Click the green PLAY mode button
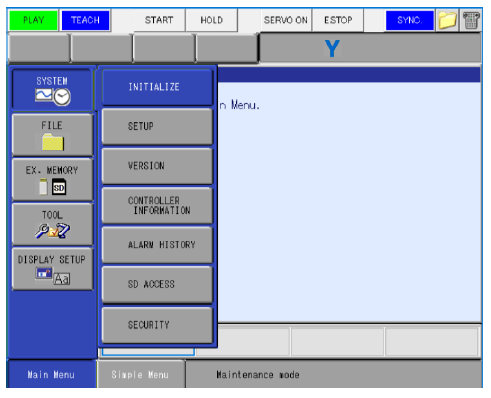Screen dimensions: 491x398 tap(33, 20)
